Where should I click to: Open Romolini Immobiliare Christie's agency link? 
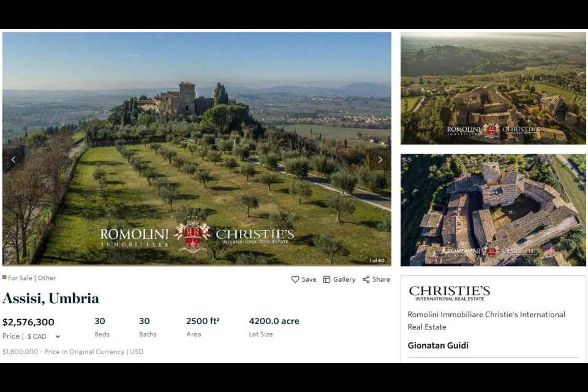tap(486, 321)
